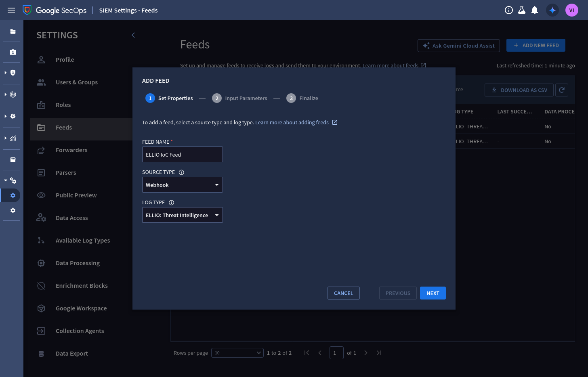
Task: Click the Data Export database icon
Action: 41,354
